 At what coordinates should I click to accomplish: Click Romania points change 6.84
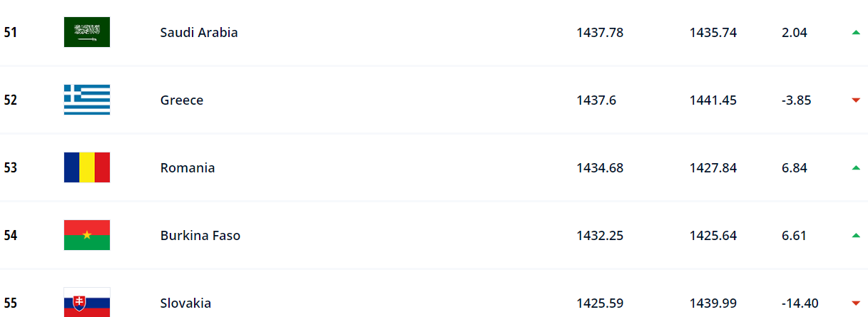pyautogui.click(x=795, y=167)
